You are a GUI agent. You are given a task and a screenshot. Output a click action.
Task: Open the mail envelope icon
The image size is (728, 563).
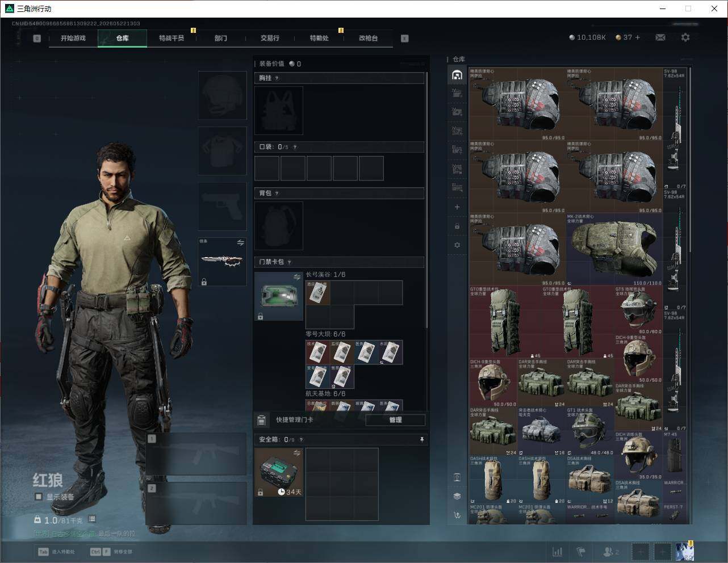[x=660, y=37]
